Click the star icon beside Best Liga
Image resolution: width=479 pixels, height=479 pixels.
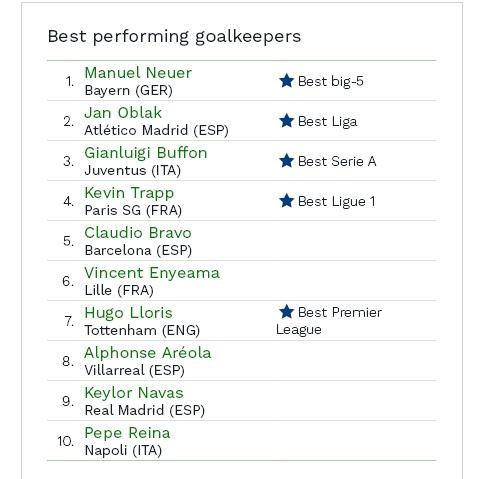point(286,121)
